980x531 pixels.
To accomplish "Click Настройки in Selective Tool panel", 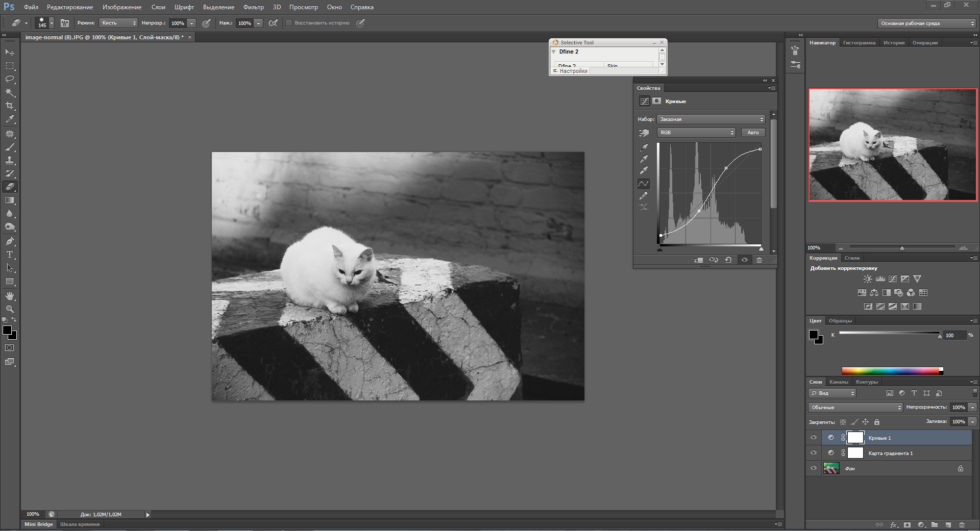I will pyautogui.click(x=573, y=71).
